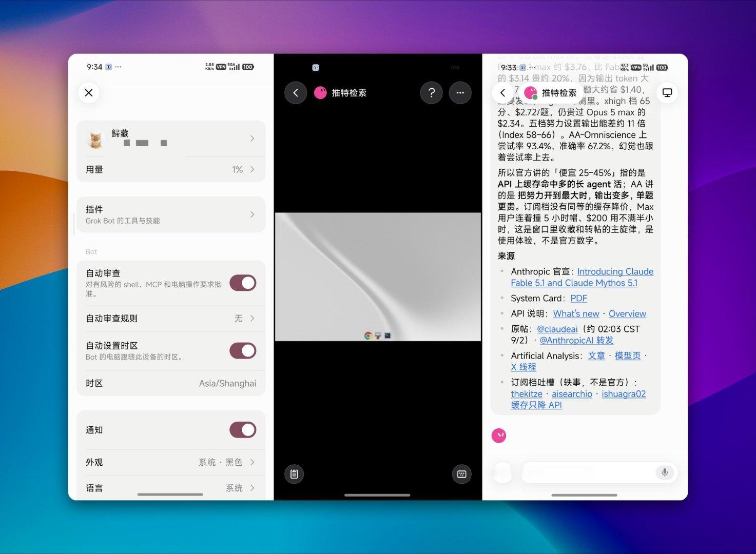
Task: Open the monitor screen icon in chat
Action: (x=667, y=93)
